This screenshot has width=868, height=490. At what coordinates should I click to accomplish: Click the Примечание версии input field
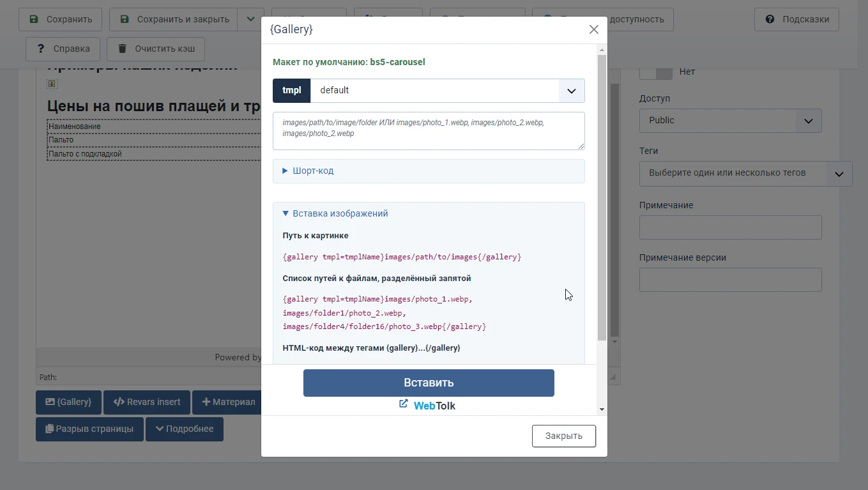[x=730, y=280]
